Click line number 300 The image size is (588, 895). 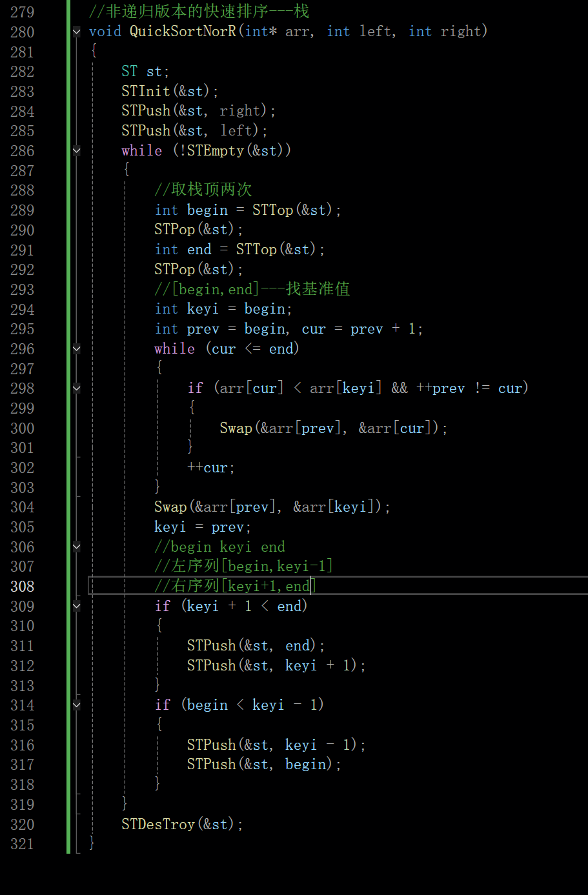(x=23, y=428)
